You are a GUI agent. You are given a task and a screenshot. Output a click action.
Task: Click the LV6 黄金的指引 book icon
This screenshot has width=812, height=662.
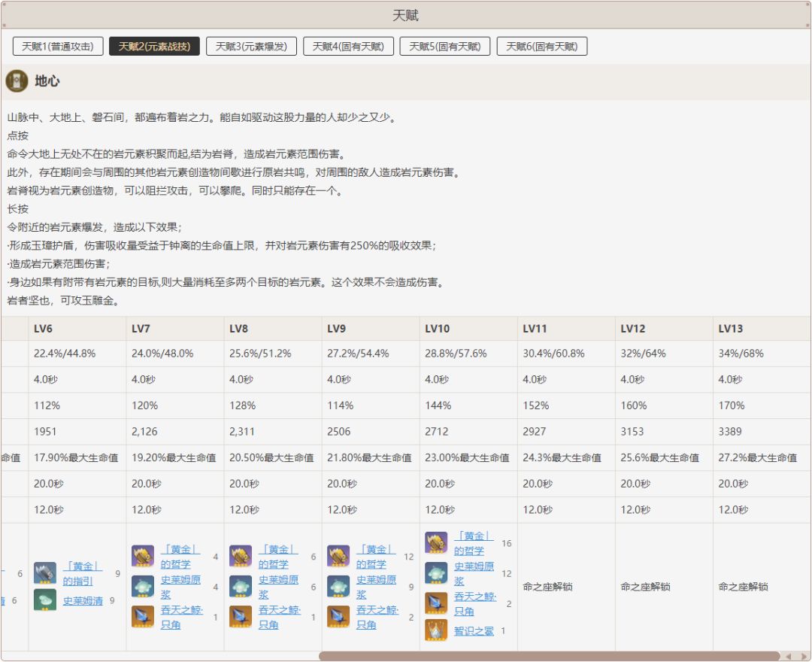click(x=45, y=573)
